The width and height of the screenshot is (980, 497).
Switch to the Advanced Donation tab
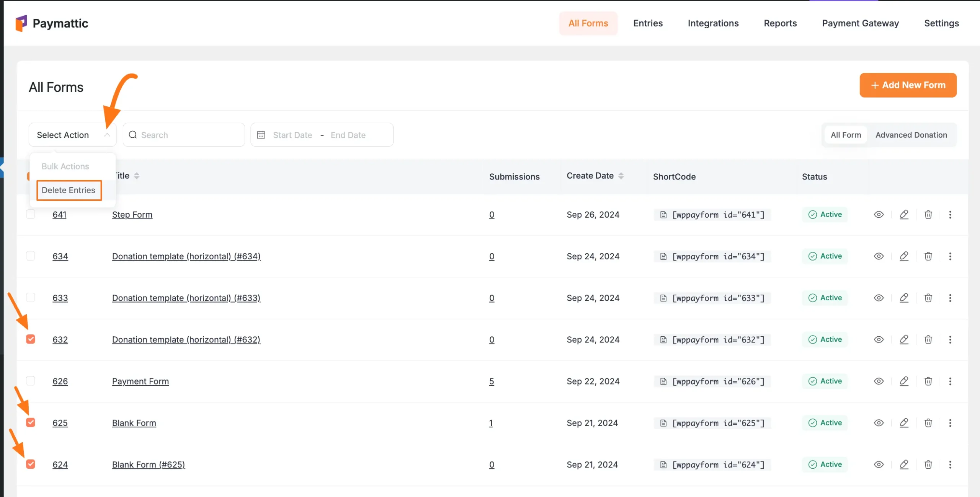click(911, 135)
